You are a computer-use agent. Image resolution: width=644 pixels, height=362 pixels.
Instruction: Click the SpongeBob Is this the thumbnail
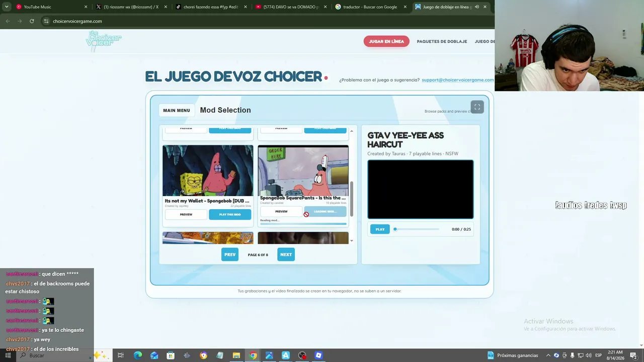(303, 170)
